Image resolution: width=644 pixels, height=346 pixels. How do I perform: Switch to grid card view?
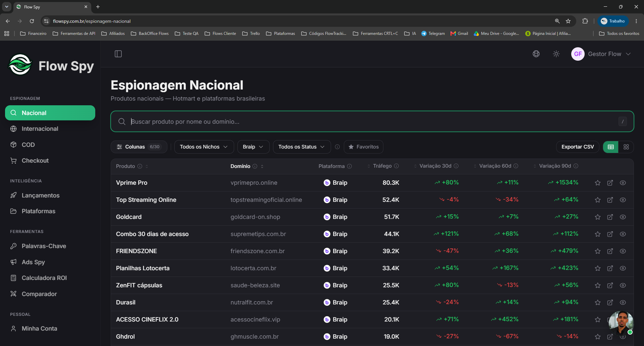pos(626,147)
